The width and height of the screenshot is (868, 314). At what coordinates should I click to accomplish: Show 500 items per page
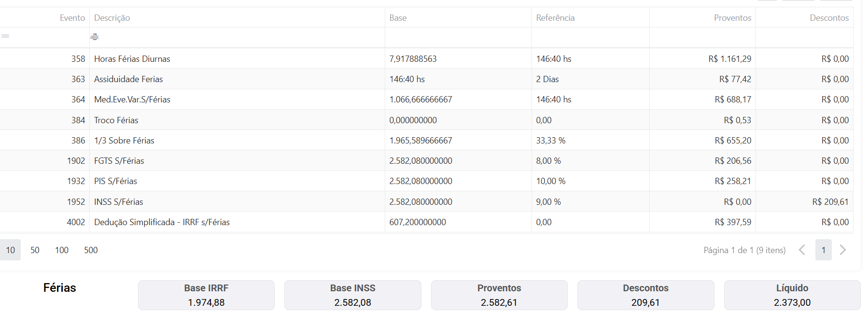(x=91, y=250)
